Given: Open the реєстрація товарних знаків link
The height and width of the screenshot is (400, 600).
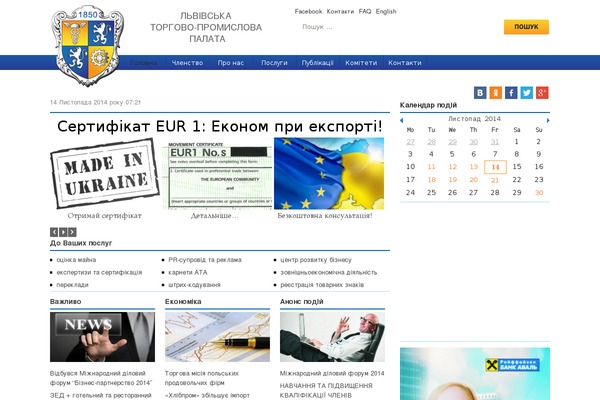Looking at the screenshot, I should point(322,285).
